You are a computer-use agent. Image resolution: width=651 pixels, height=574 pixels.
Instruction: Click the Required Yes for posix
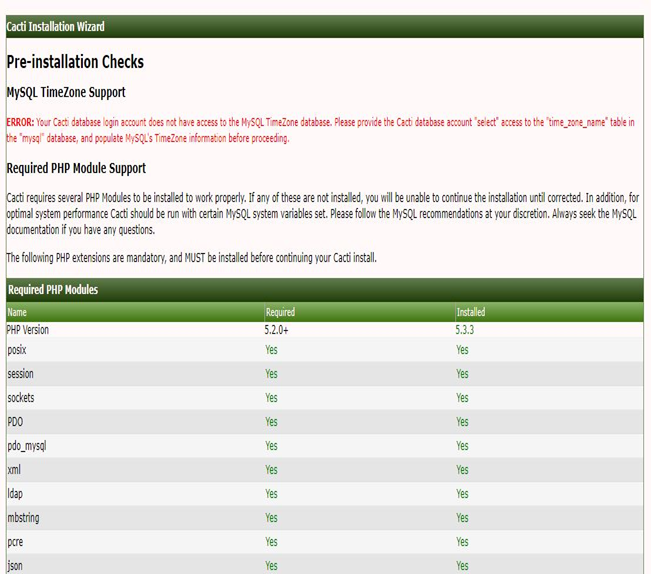click(x=272, y=350)
